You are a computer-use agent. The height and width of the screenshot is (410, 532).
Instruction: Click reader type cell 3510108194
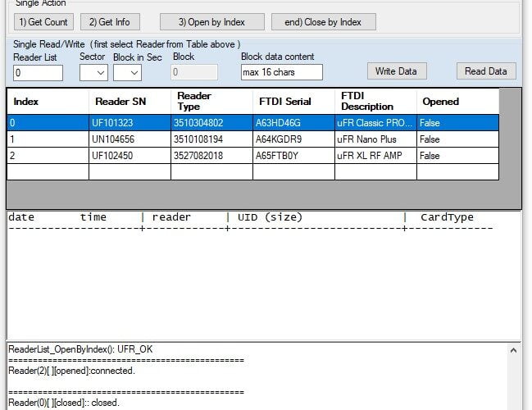point(211,139)
